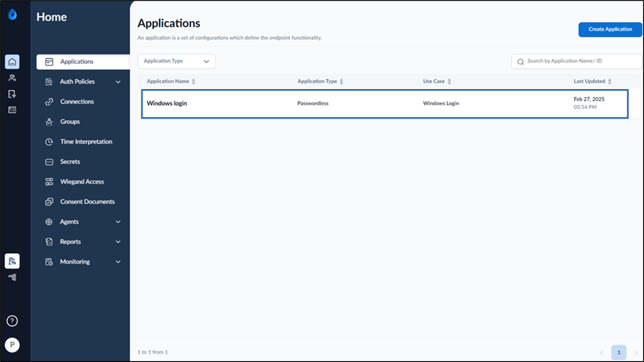
Task: Click the search magnifier icon
Action: pos(520,62)
